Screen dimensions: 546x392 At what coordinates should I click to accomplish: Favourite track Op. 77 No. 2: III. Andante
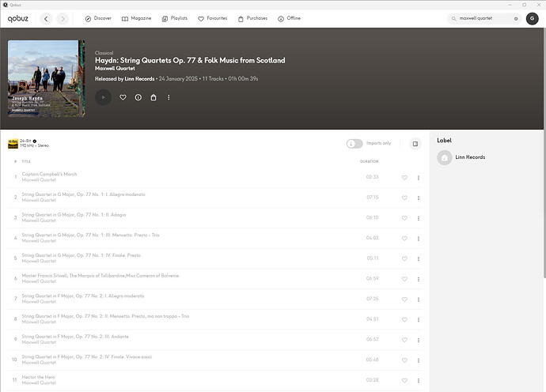404,340
